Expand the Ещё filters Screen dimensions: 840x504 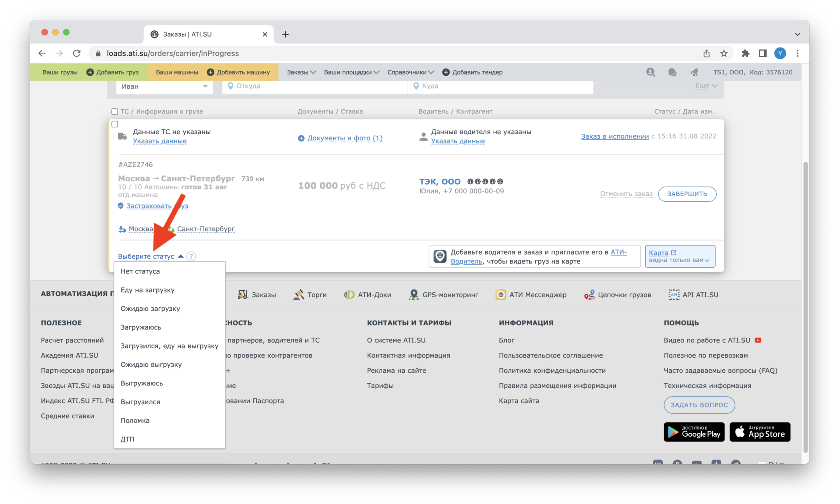click(x=706, y=86)
